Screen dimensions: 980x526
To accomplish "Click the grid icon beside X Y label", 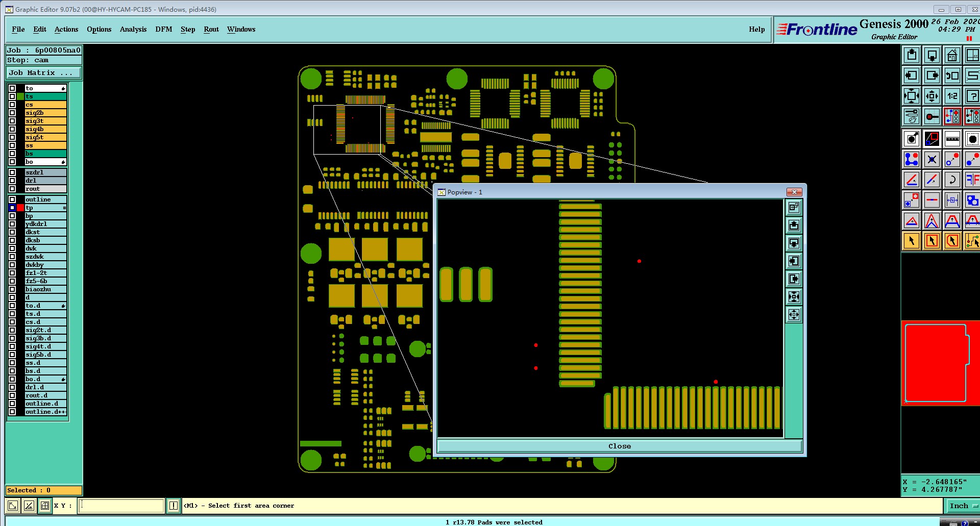I will click(45, 506).
